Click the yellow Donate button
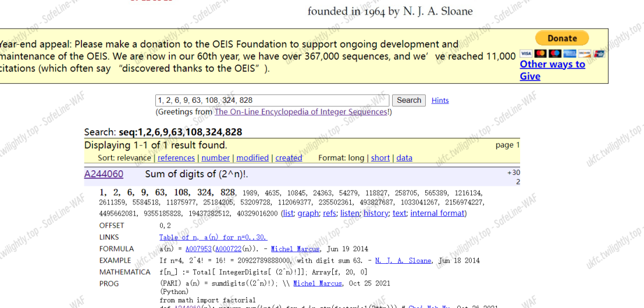 pos(561,38)
